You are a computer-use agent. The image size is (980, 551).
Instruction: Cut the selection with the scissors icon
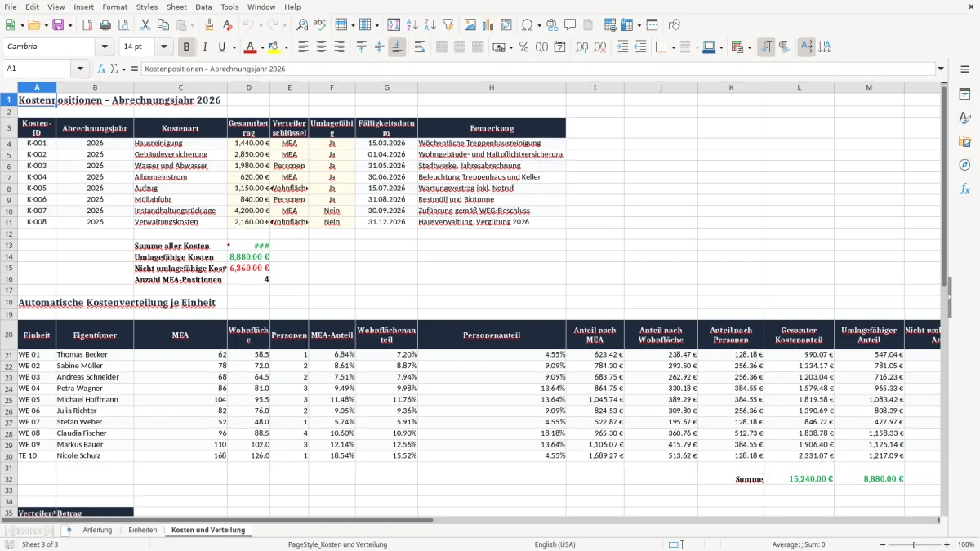145,25
